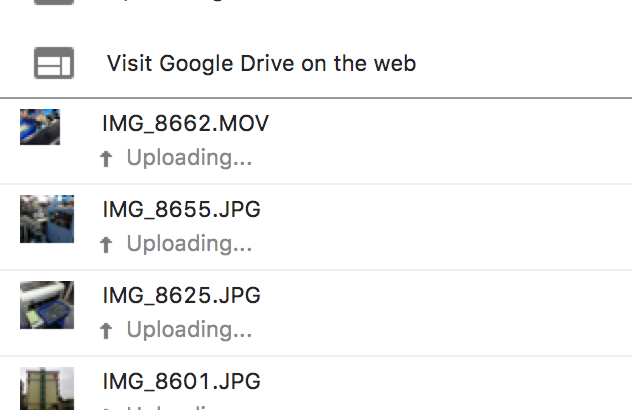Select the IMG_8662.MOV file name

pos(185,124)
